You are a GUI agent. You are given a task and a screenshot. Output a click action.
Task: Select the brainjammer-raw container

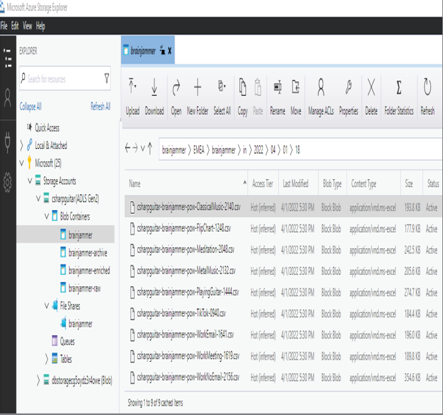pos(84,288)
